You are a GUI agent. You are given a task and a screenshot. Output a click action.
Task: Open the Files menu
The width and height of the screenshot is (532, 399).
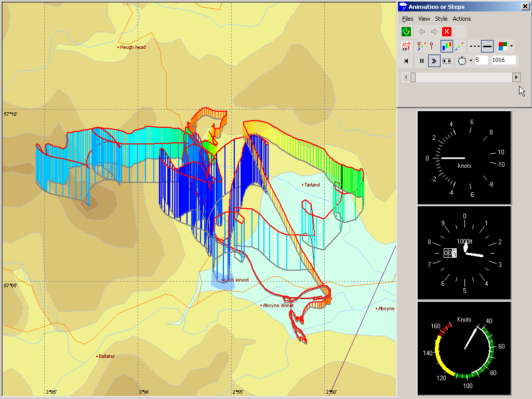click(x=408, y=19)
